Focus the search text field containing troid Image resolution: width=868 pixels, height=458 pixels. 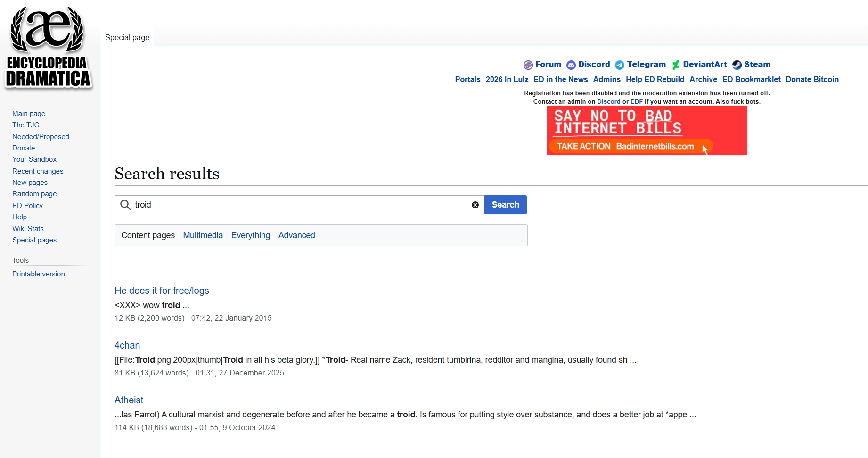(300, 205)
